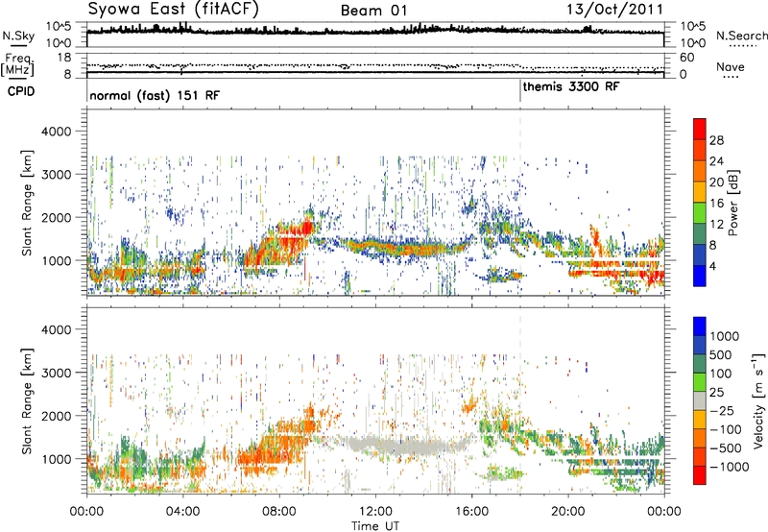Image resolution: width=768 pixels, height=532 pixels.
Task: Click the '28' tick on the Power colorbar
Action: [716, 140]
